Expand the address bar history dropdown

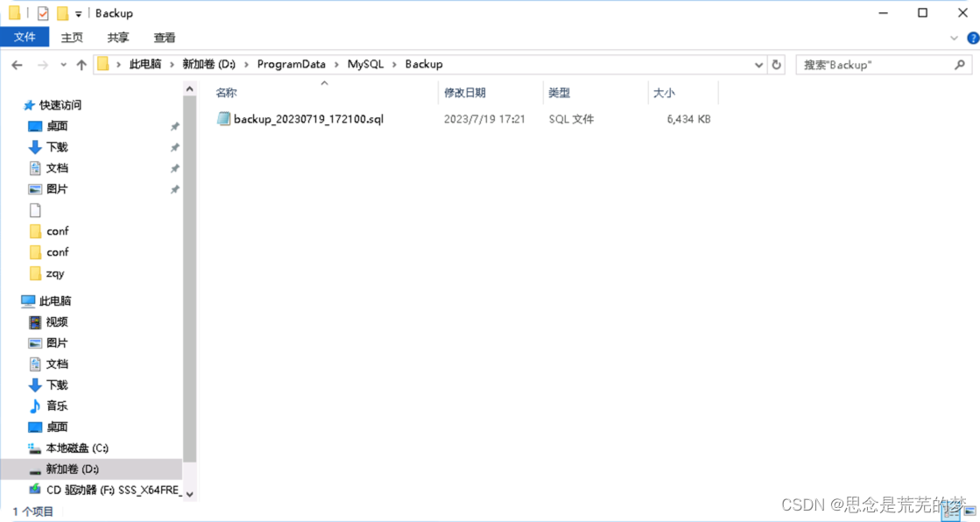tap(758, 65)
